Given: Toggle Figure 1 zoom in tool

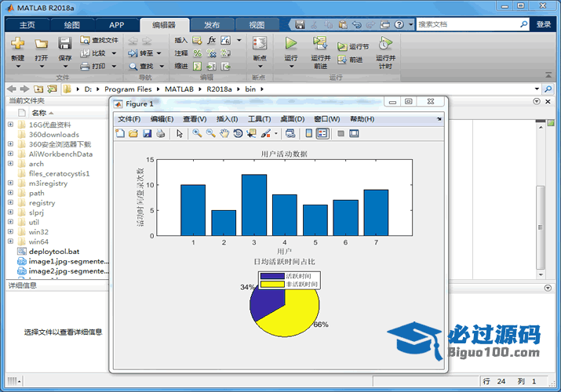Looking at the screenshot, I should coord(197,133).
